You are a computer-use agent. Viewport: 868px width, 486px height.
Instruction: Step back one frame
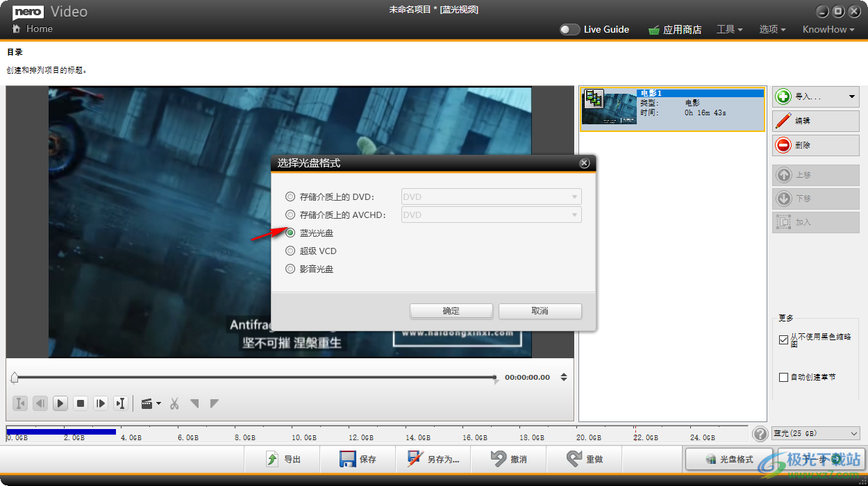[x=40, y=403]
